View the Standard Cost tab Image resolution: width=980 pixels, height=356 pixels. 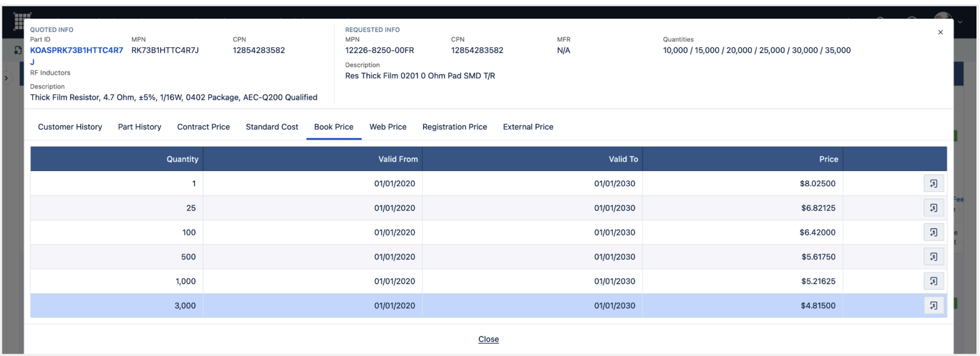tap(272, 127)
